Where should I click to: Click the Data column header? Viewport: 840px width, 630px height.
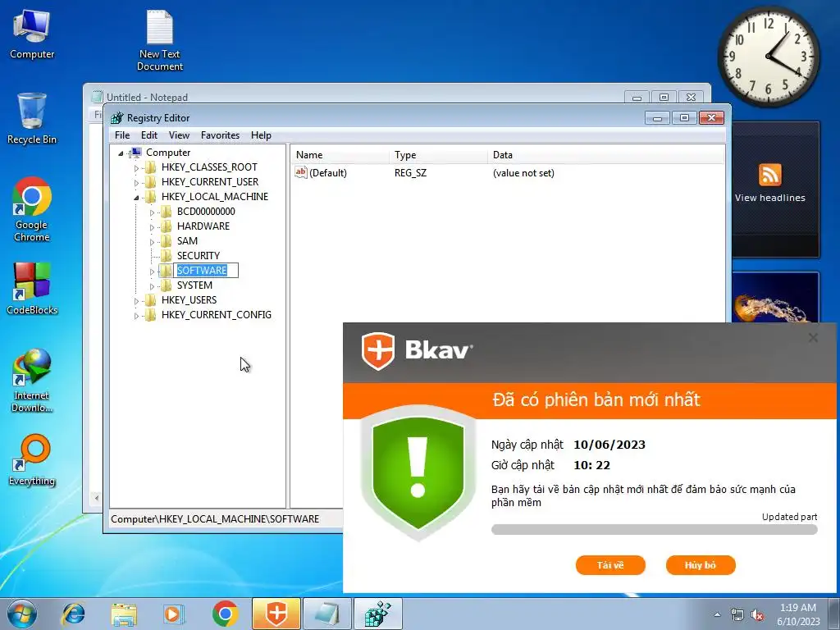click(605, 155)
